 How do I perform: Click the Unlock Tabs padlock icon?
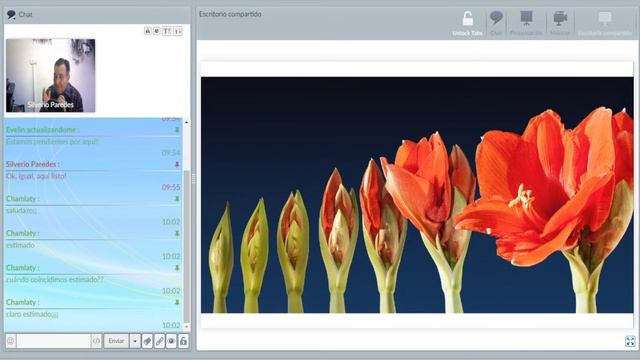pyautogui.click(x=468, y=19)
